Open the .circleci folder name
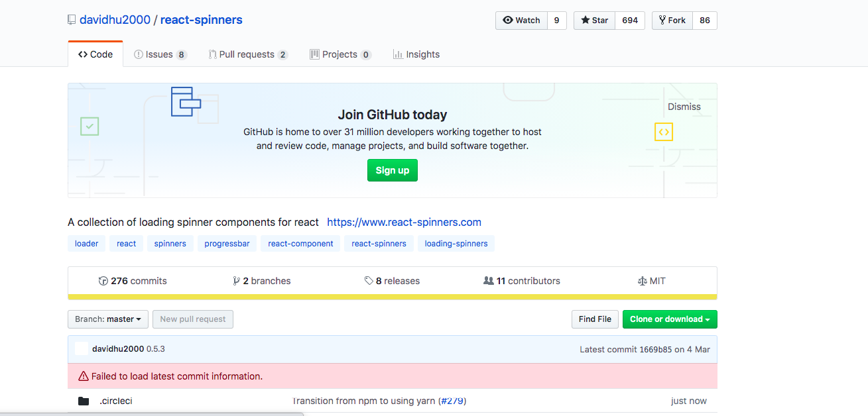Image resolution: width=868 pixels, height=416 pixels. coord(116,401)
